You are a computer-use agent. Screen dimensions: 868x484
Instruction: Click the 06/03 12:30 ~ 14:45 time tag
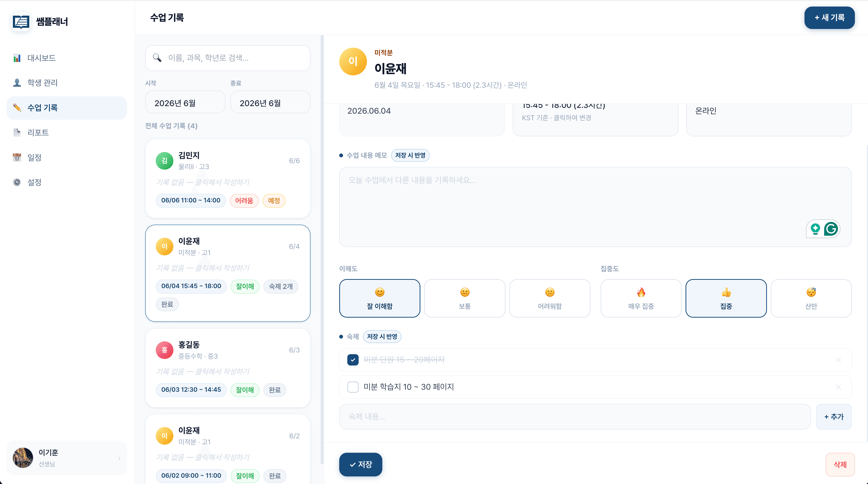(191, 390)
